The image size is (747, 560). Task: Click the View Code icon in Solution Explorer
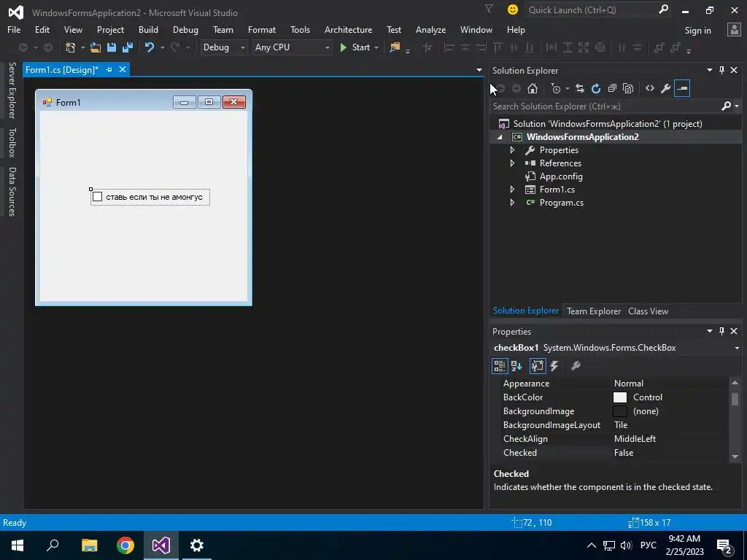pos(650,88)
